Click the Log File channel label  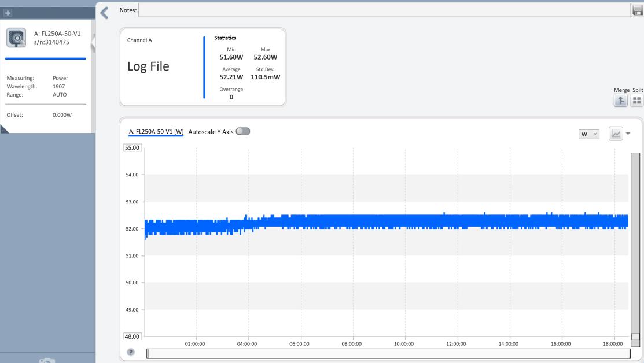coord(148,66)
